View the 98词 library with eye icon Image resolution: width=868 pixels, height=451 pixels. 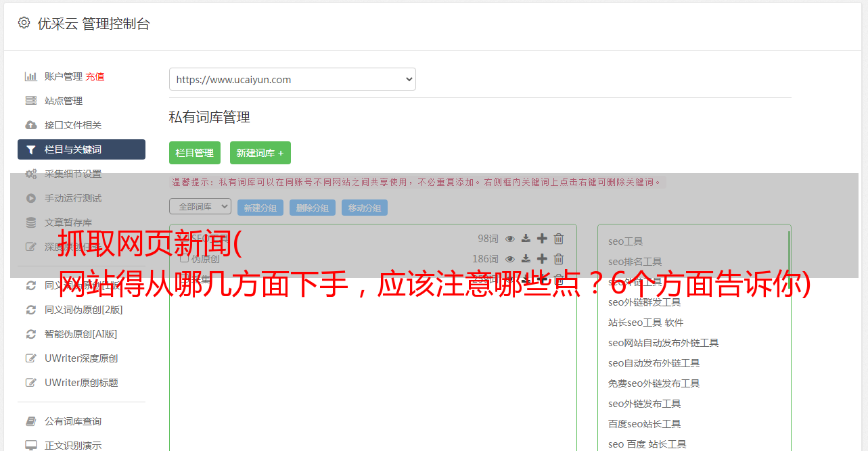point(510,239)
